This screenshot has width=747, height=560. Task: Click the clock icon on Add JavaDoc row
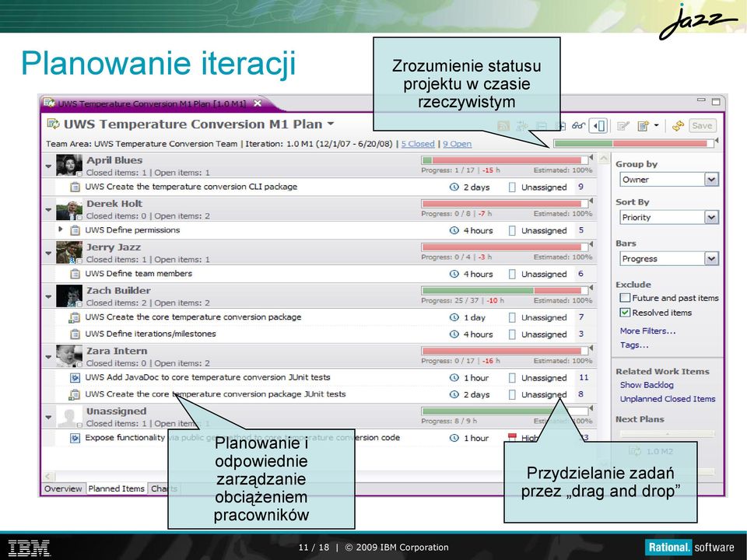tap(454, 378)
